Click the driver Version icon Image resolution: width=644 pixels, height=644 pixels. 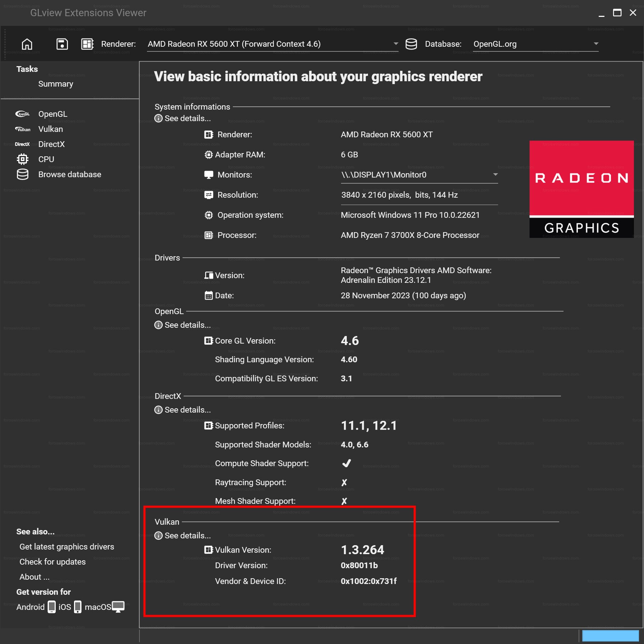click(208, 276)
